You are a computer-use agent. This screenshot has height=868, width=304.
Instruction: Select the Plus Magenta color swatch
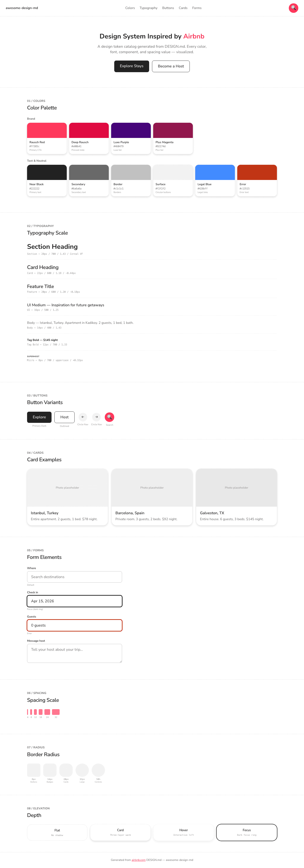click(x=173, y=138)
